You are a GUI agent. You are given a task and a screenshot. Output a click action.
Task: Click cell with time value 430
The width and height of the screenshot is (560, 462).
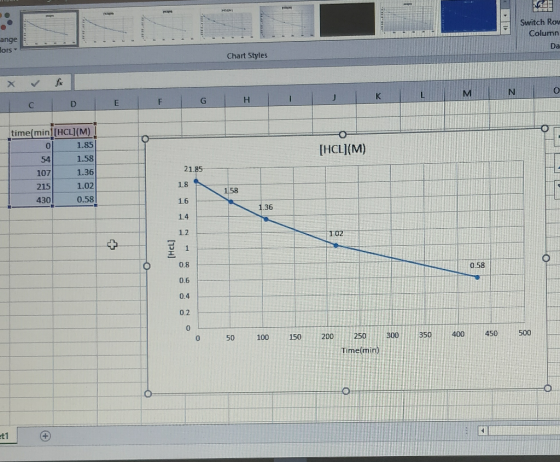coord(31,200)
